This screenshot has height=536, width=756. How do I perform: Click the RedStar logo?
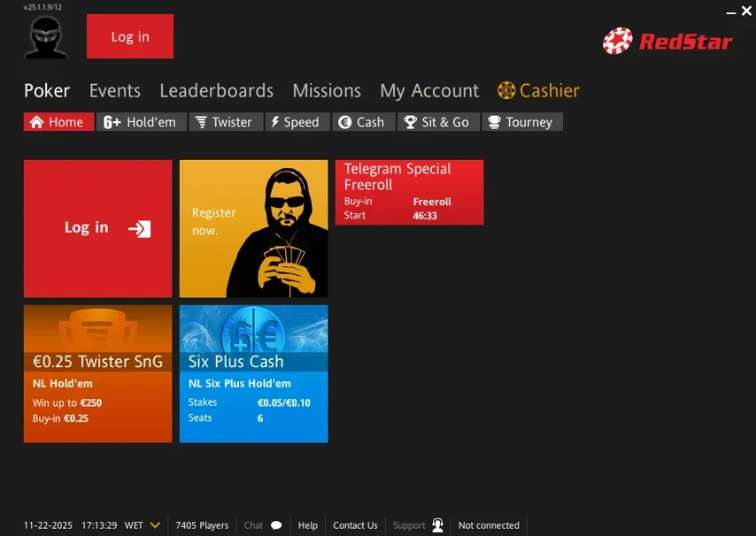[667, 41]
